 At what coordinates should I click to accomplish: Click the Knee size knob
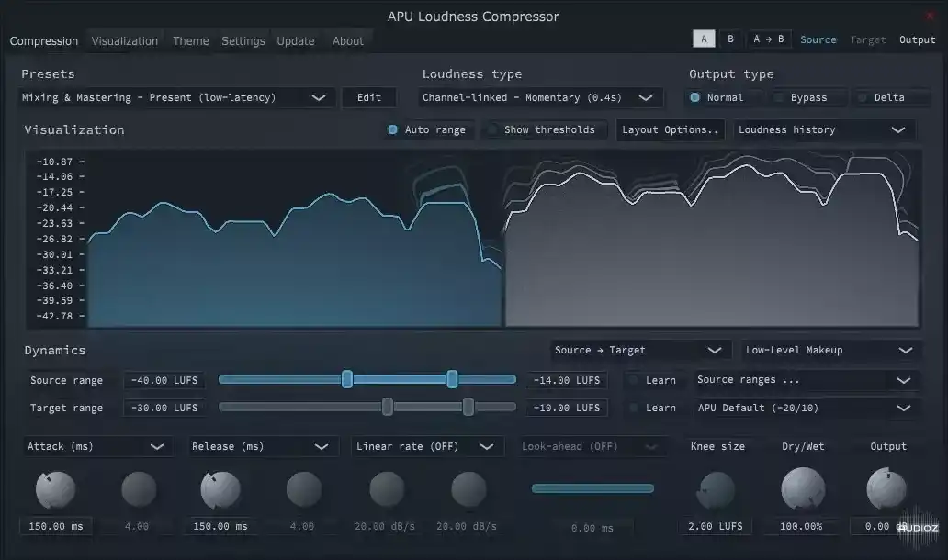(x=717, y=489)
